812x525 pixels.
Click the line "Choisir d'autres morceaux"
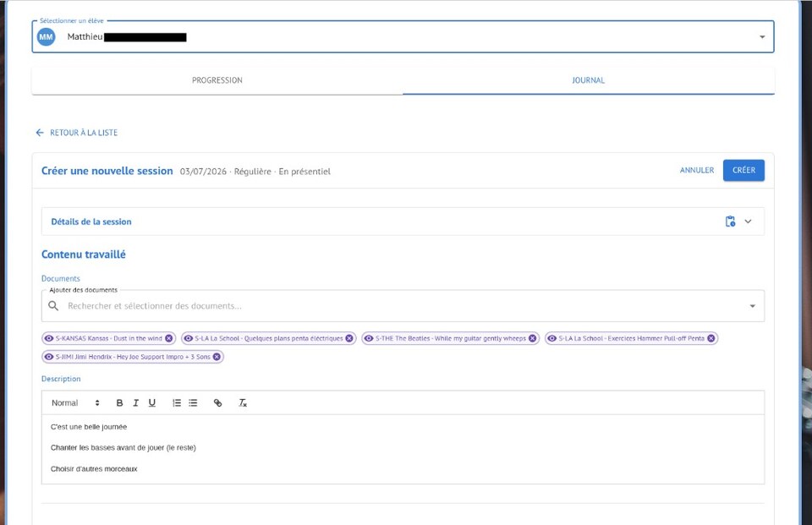(94, 469)
